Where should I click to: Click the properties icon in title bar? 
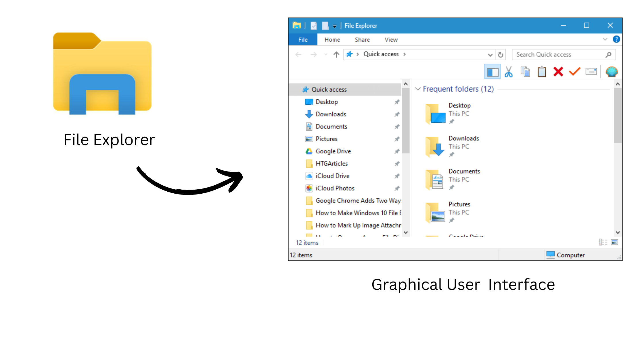coord(314,26)
